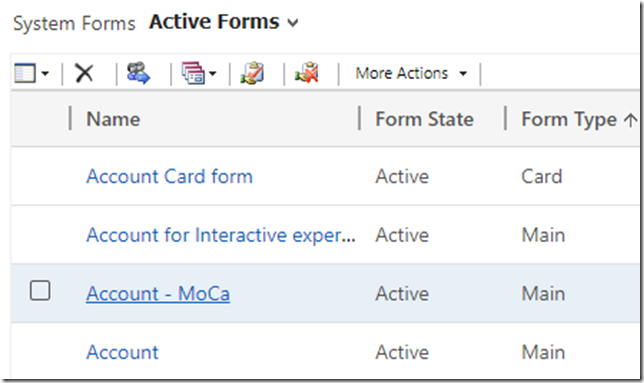The height and width of the screenshot is (383, 644).
Task: Open the Account Card form link
Action: 169,177
